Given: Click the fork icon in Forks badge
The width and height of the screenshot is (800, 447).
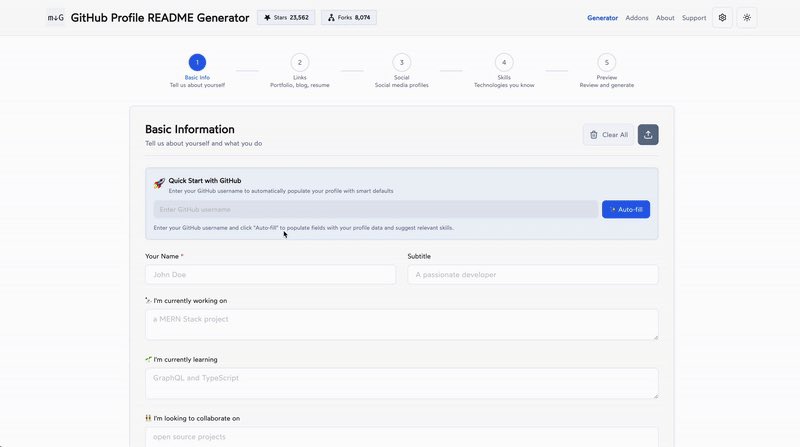Looking at the screenshot, I should [331, 17].
